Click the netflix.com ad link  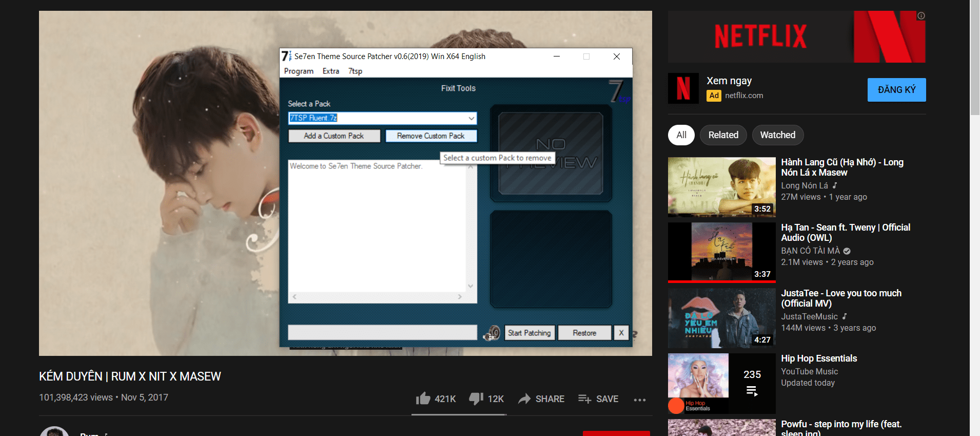744,96
